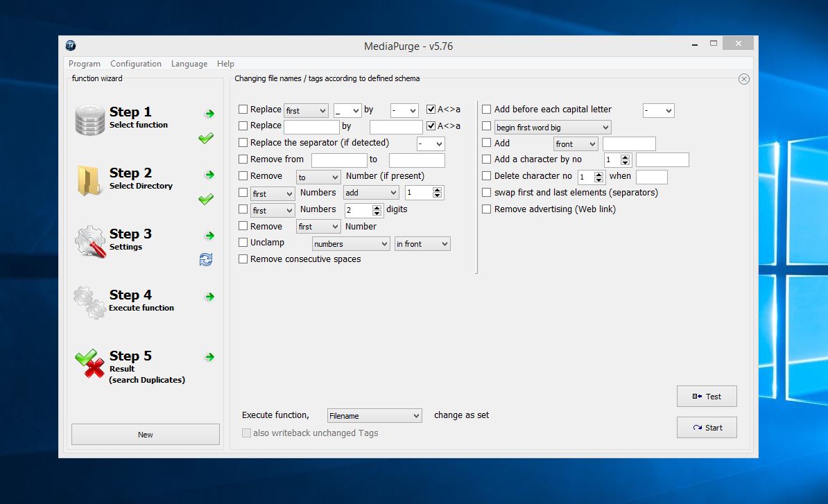Enable Add a character by no checkbox
This screenshot has height=504, width=828.
point(486,159)
